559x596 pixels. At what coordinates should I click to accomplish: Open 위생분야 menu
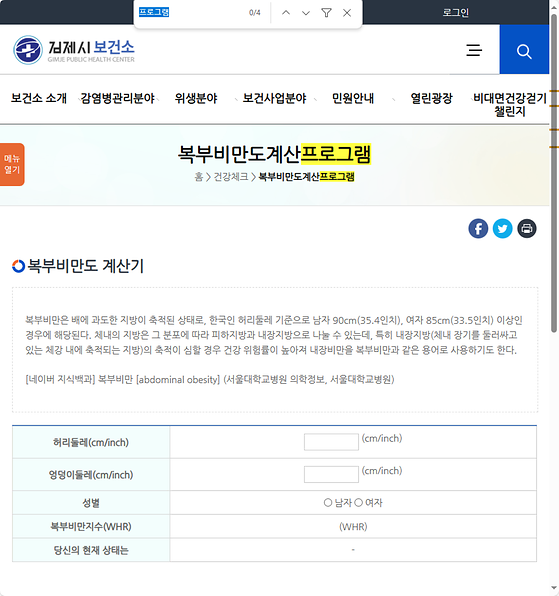coord(196,98)
